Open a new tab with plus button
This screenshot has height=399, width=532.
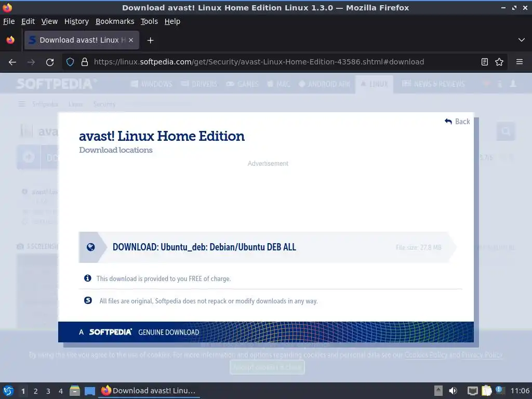tap(150, 41)
